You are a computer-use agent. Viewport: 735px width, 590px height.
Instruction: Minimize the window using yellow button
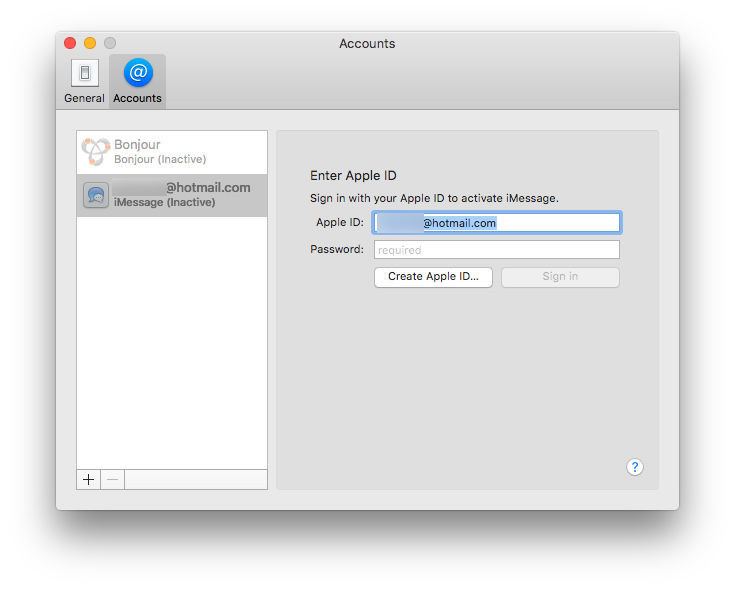(90, 43)
